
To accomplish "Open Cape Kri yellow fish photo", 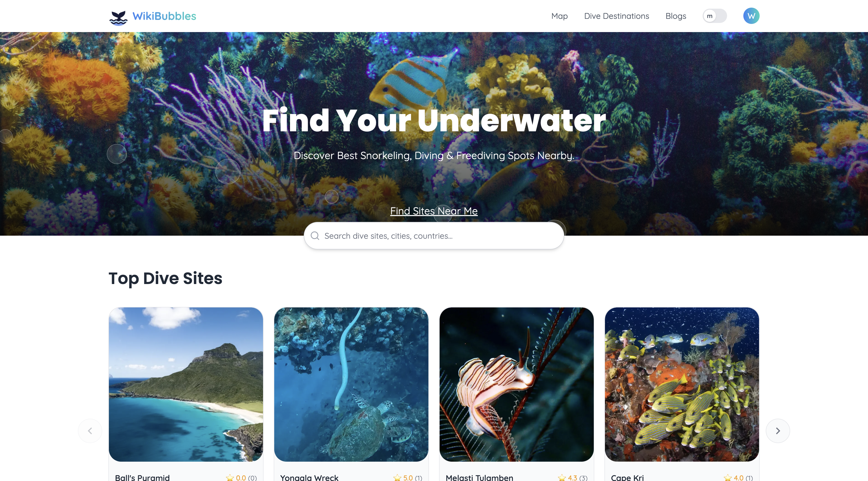I will tap(682, 384).
